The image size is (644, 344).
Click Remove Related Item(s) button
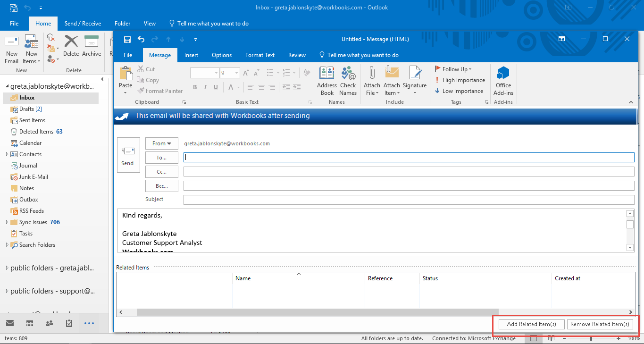tap(600, 324)
